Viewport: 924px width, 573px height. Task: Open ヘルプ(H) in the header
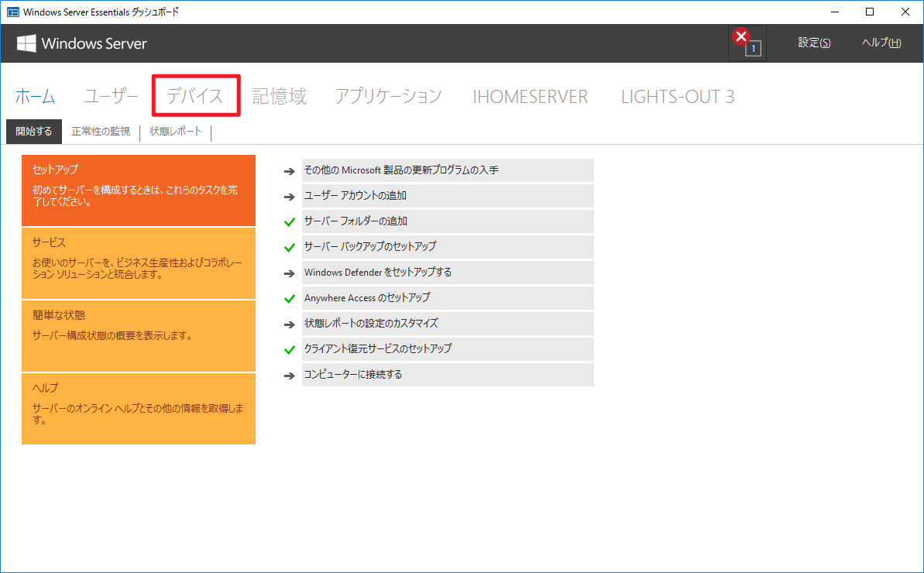point(881,43)
